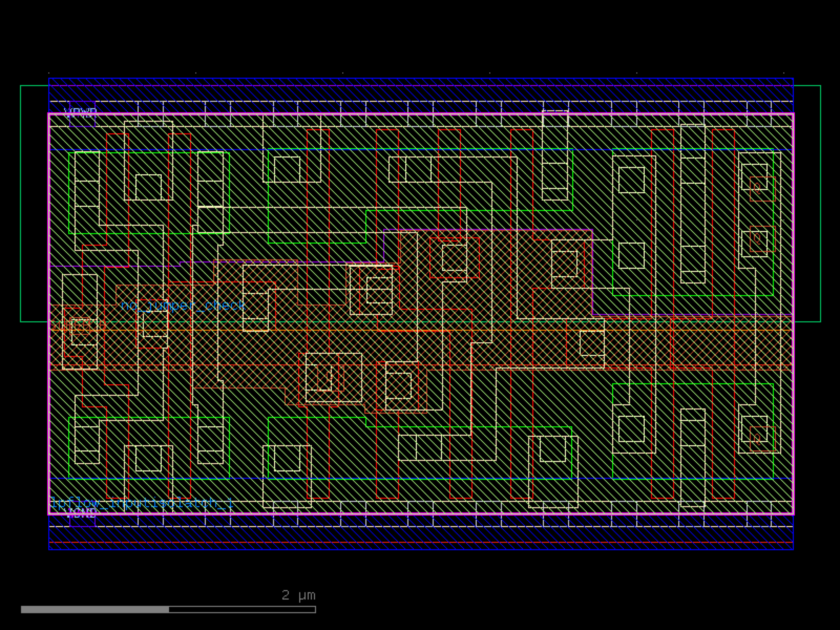Select the no_jumper_check text label

(183, 305)
